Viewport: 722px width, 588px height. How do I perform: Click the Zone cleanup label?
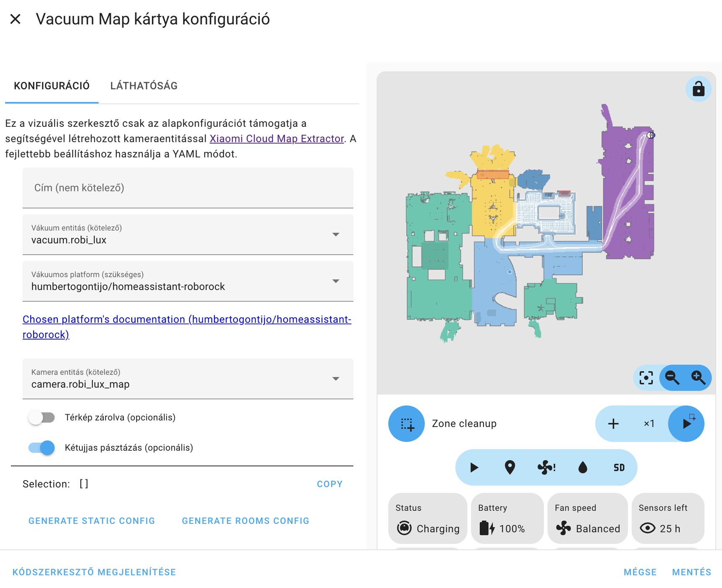[x=464, y=423]
